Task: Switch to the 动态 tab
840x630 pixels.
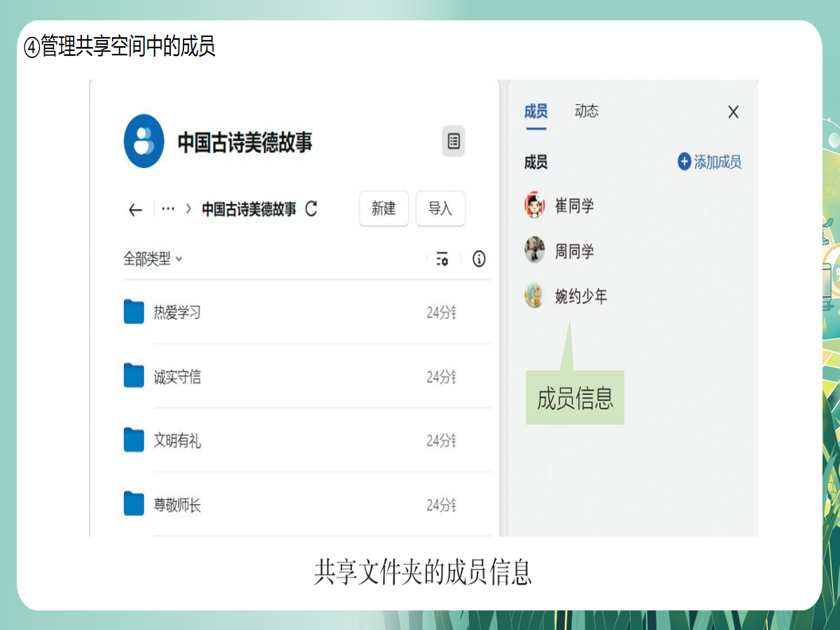Action: 587,111
